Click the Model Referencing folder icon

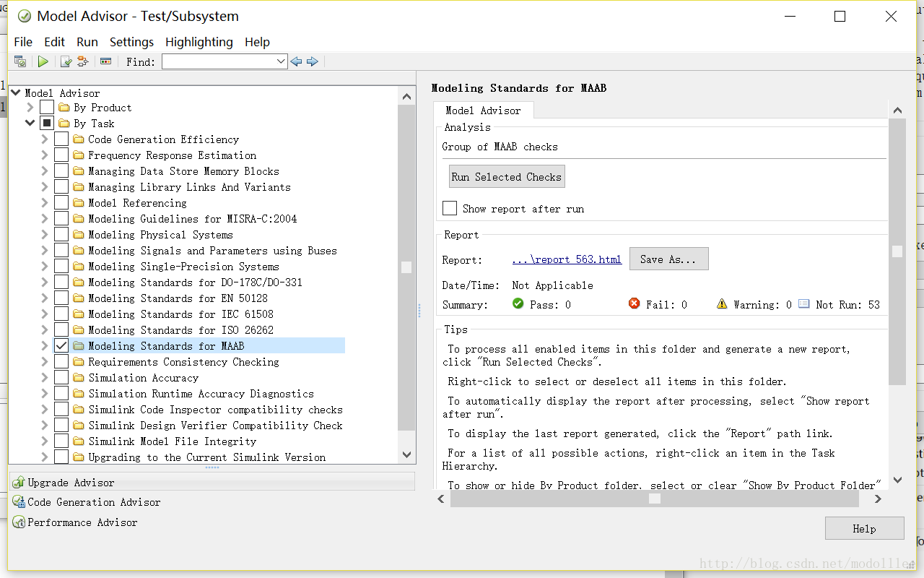(78, 203)
